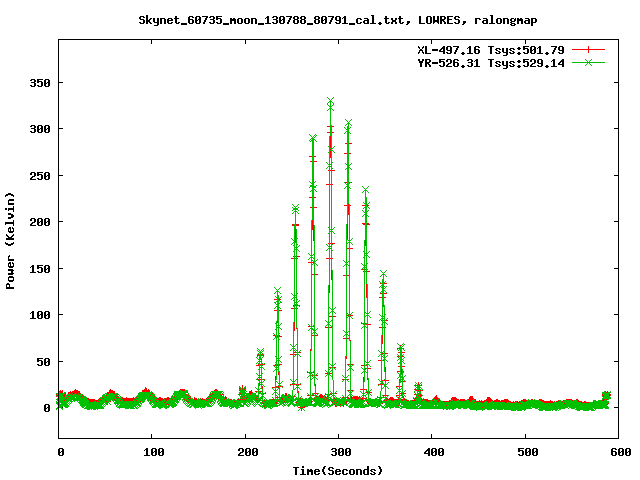Click the 200 tick label on the power axis
640x480 pixels.
pyautogui.click(x=40, y=222)
